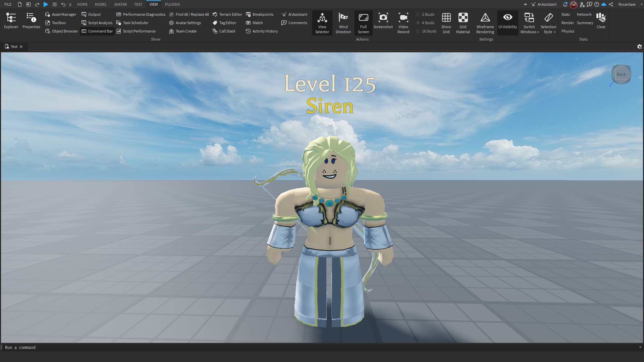Open the Explorer panel

click(11, 21)
